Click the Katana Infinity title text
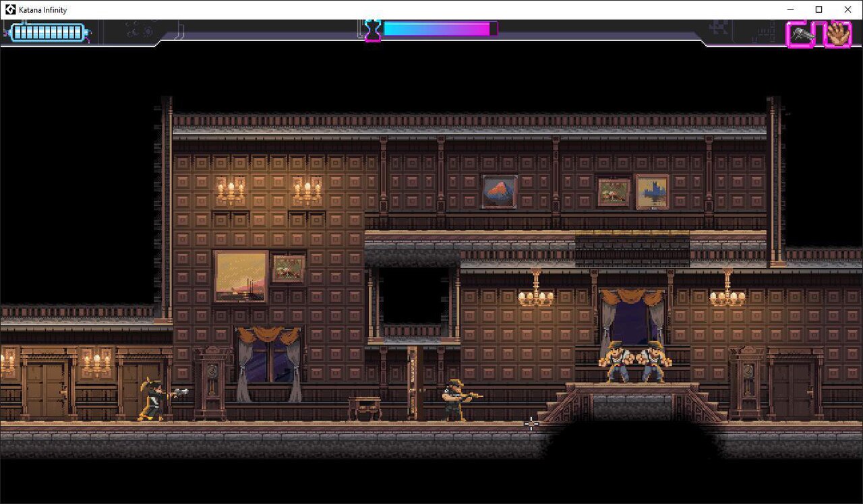This screenshot has height=504, width=863. 42,10
